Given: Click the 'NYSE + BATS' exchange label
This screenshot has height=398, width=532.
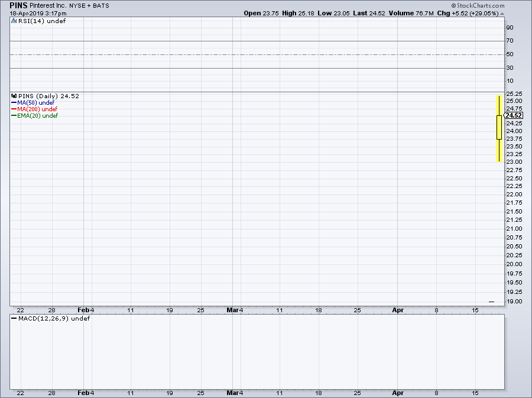Looking at the screenshot, I should click(89, 6).
